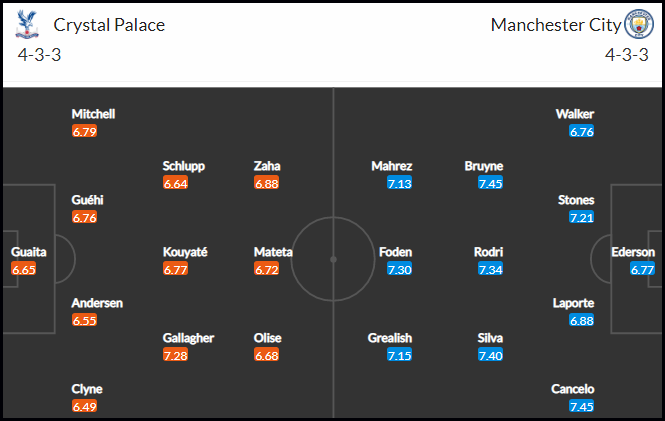Select Gallagher's 7.28 rating badge

(x=175, y=355)
